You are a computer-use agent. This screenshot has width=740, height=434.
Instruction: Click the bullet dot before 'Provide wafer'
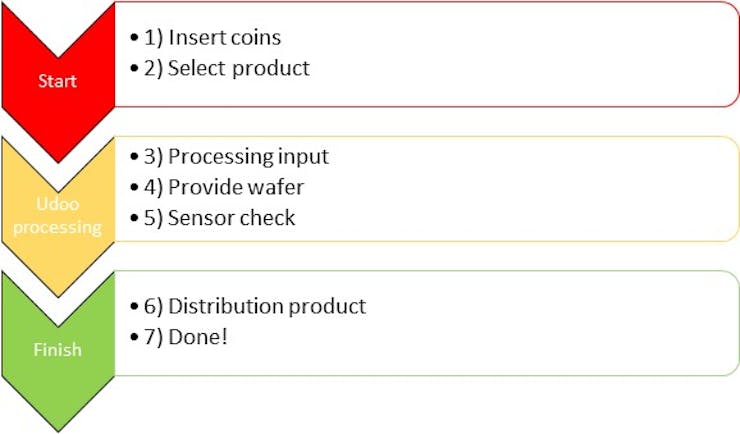click(135, 187)
